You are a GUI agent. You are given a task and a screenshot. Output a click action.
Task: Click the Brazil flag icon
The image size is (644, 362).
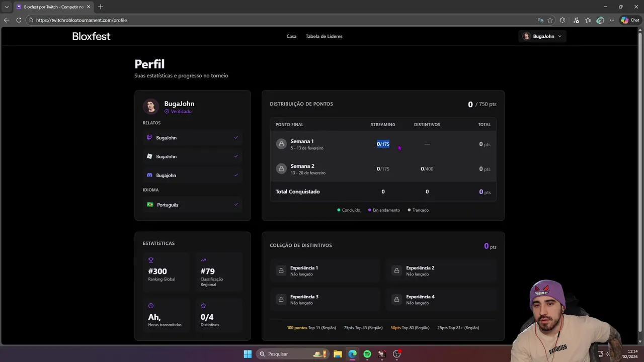click(150, 205)
